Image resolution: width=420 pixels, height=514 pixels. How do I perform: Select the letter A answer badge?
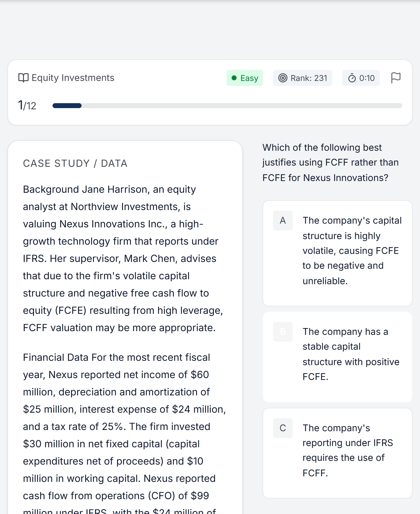283,221
